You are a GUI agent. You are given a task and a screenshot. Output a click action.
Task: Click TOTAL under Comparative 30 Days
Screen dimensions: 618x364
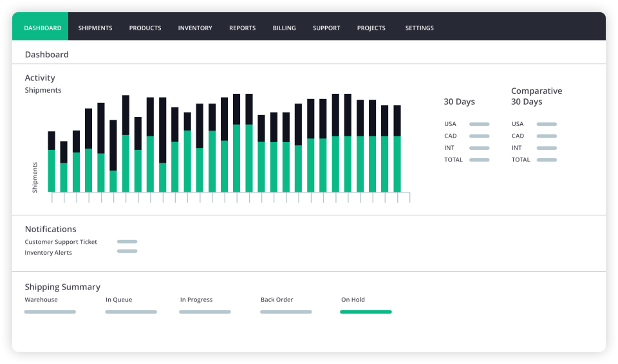coord(521,159)
